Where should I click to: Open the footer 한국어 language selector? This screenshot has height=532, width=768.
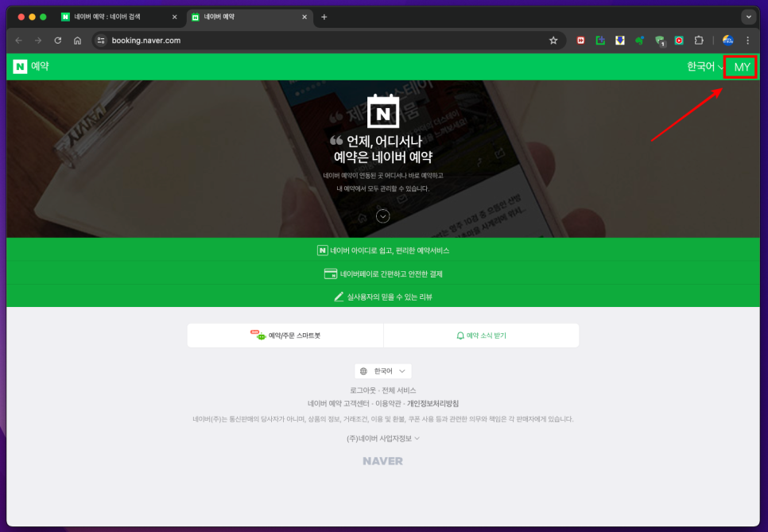point(383,371)
